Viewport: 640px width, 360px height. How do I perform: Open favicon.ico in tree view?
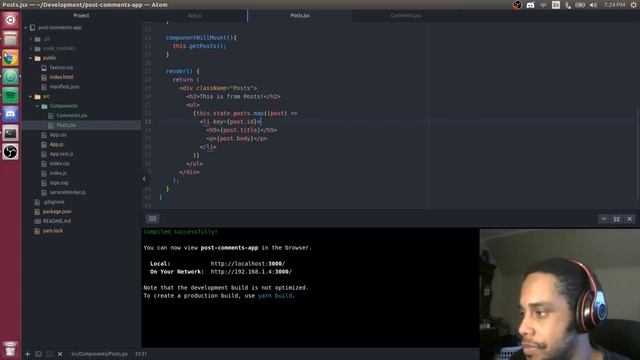click(x=61, y=67)
